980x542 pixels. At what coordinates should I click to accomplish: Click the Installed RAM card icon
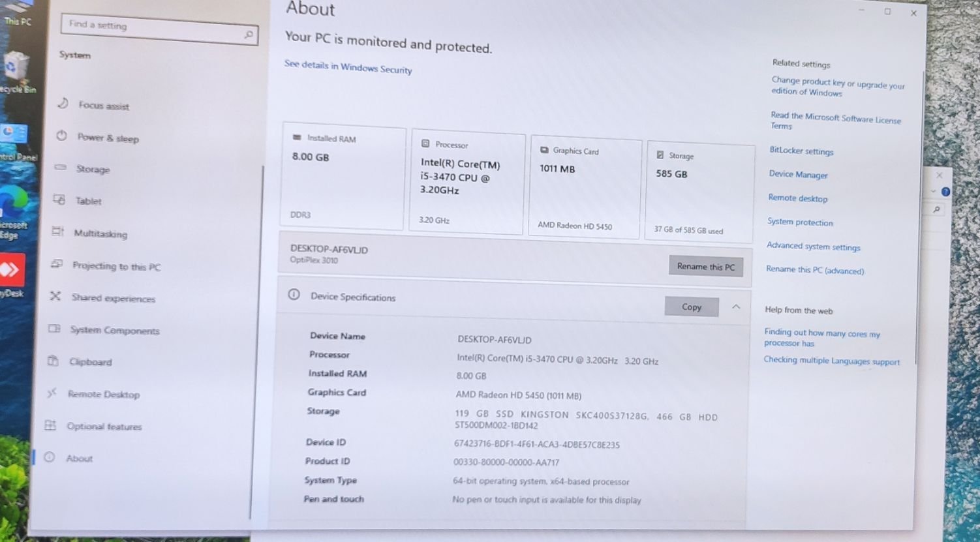click(x=297, y=138)
